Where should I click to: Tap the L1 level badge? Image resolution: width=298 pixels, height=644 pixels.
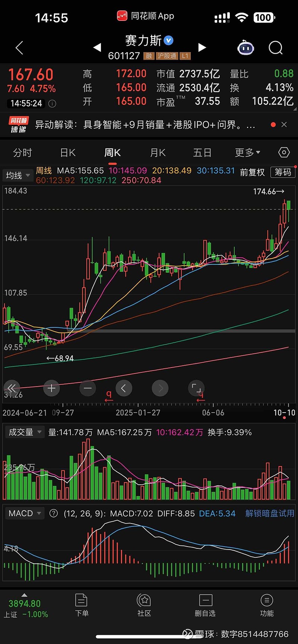pyautogui.click(x=185, y=56)
